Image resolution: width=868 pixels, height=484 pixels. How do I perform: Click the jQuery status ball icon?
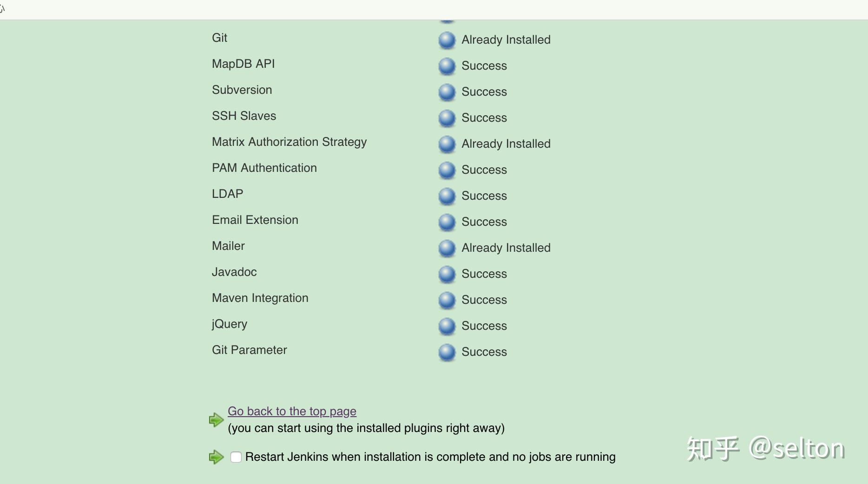click(x=447, y=327)
